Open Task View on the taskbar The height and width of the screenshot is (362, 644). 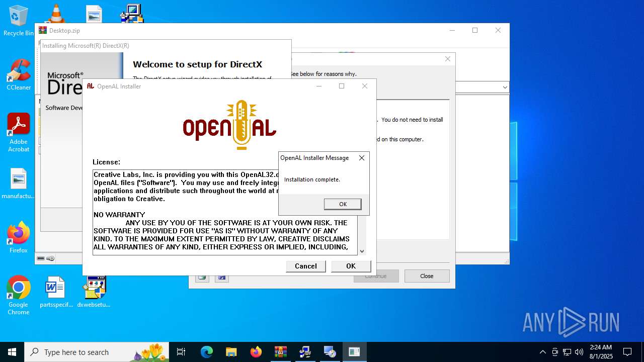[x=181, y=352]
